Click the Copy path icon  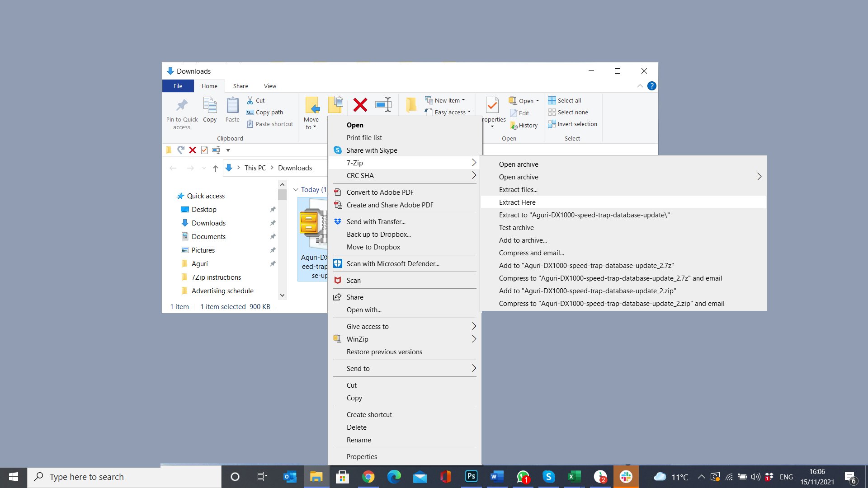pyautogui.click(x=250, y=112)
